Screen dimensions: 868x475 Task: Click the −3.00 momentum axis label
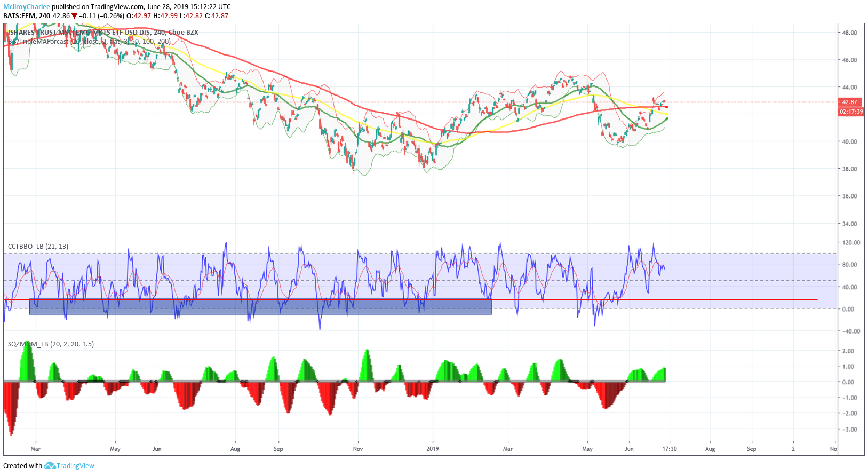point(849,429)
